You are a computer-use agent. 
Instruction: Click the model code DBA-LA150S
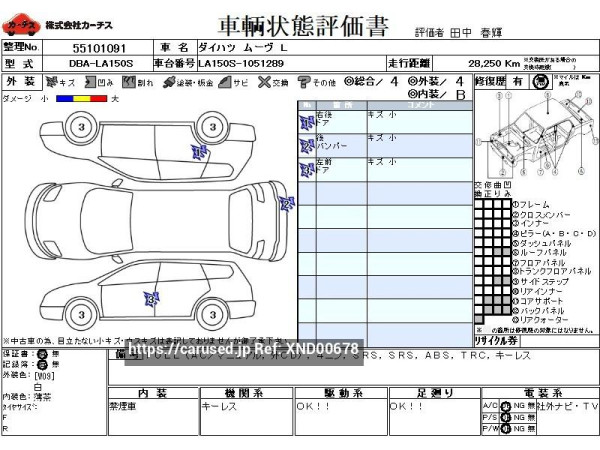(x=101, y=64)
